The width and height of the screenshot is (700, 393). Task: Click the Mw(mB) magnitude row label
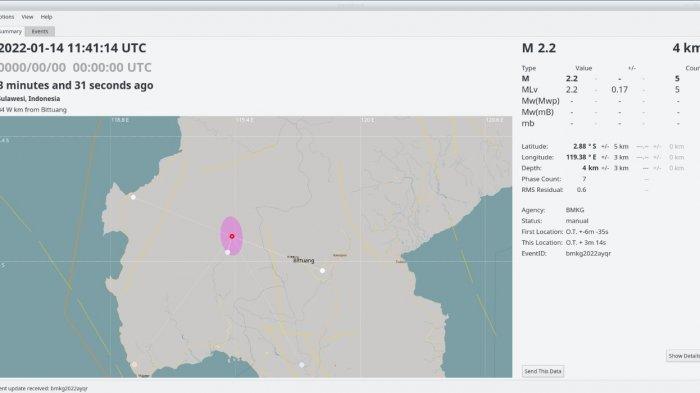tap(538, 112)
